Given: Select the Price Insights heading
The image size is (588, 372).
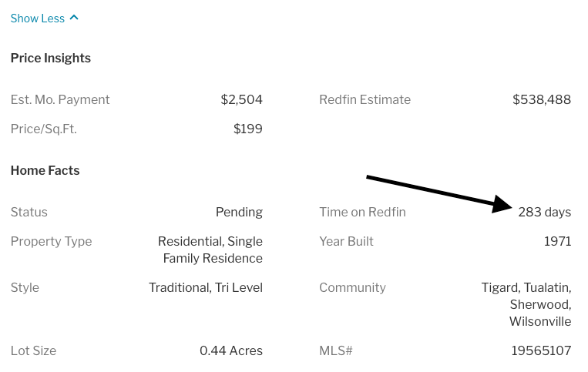Looking at the screenshot, I should pos(51,58).
